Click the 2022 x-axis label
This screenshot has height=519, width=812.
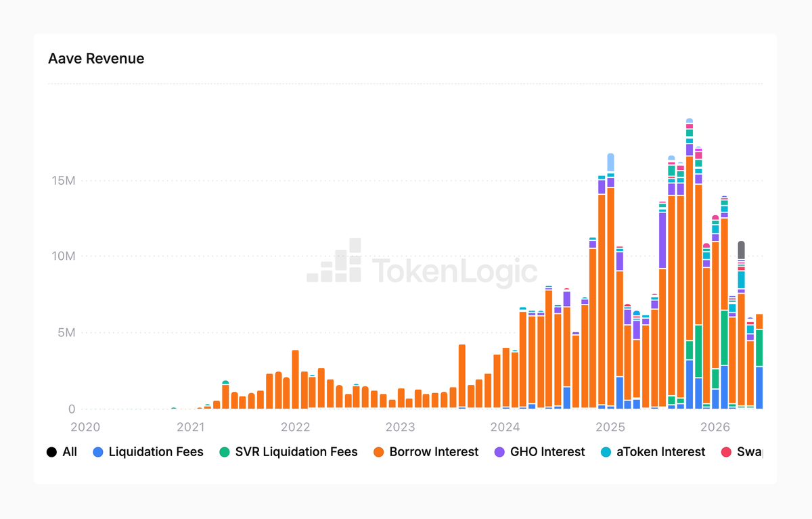(x=295, y=427)
